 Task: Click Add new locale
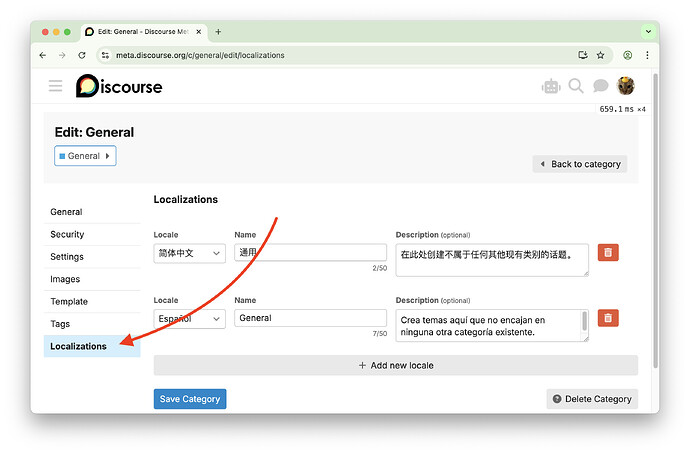point(396,365)
